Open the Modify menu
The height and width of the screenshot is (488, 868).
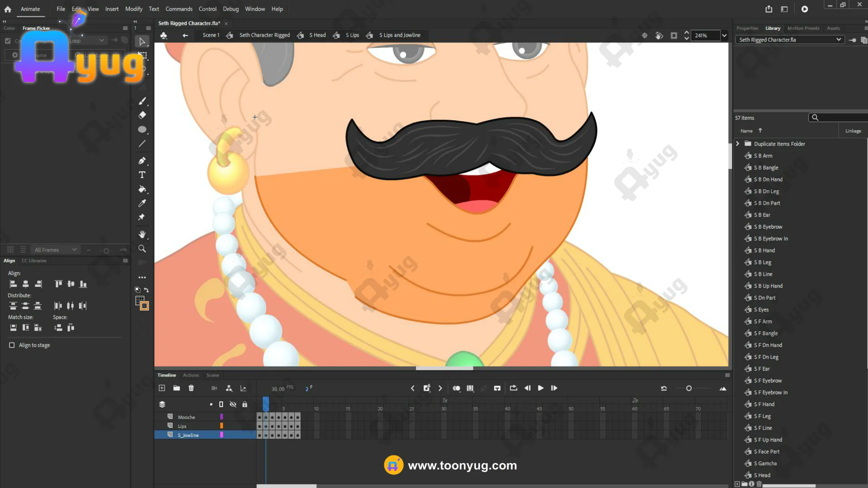(133, 9)
